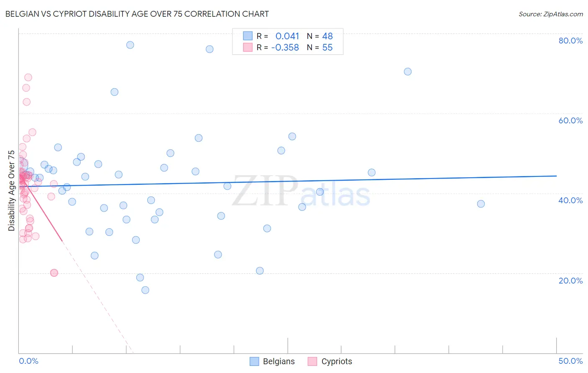Click the 60.0% y-axis label

(570, 120)
